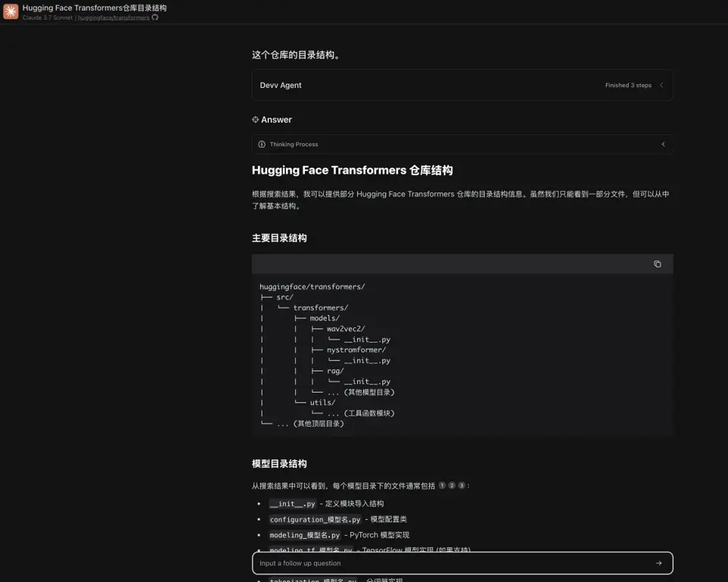This screenshot has height=582, width=728.
Task: Click the 'Hugging Face Transformers仓库目录结构' page title
Action: coord(94,8)
